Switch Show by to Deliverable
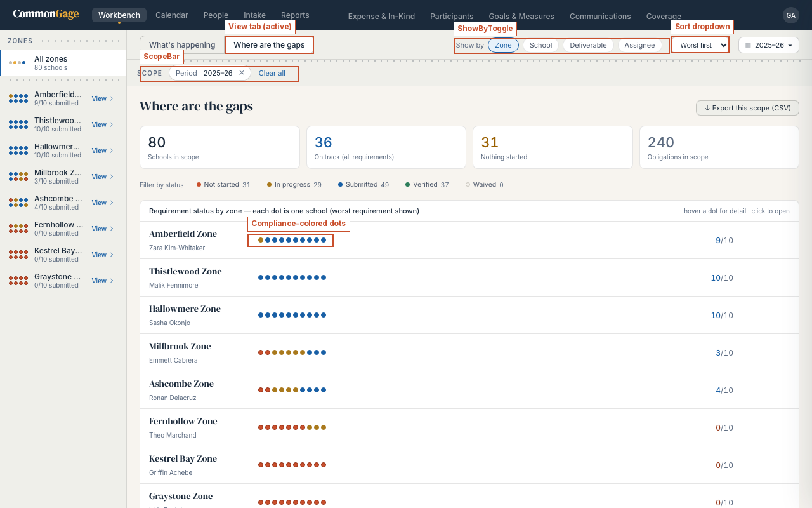This screenshot has width=812, height=508. (x=588, y=45)
